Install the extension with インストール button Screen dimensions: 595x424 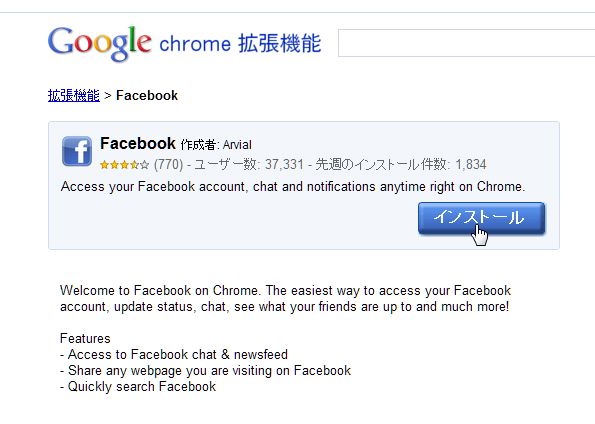coord(482,218)
